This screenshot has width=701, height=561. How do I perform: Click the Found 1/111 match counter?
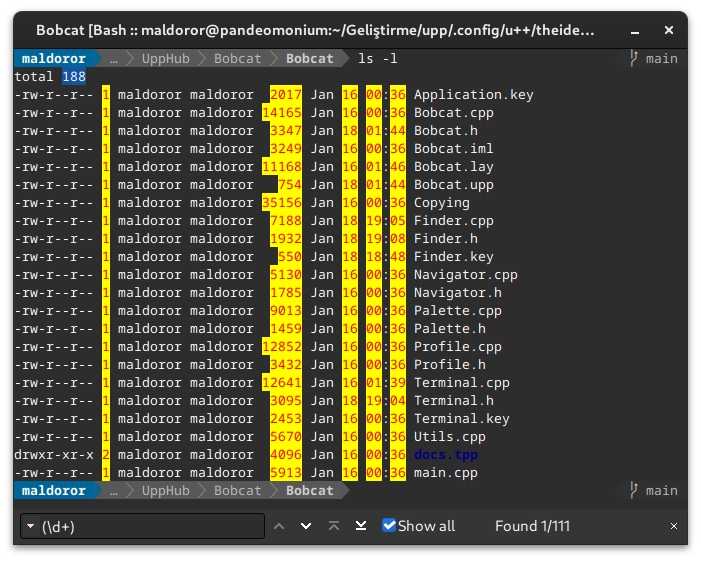point(532,526)
